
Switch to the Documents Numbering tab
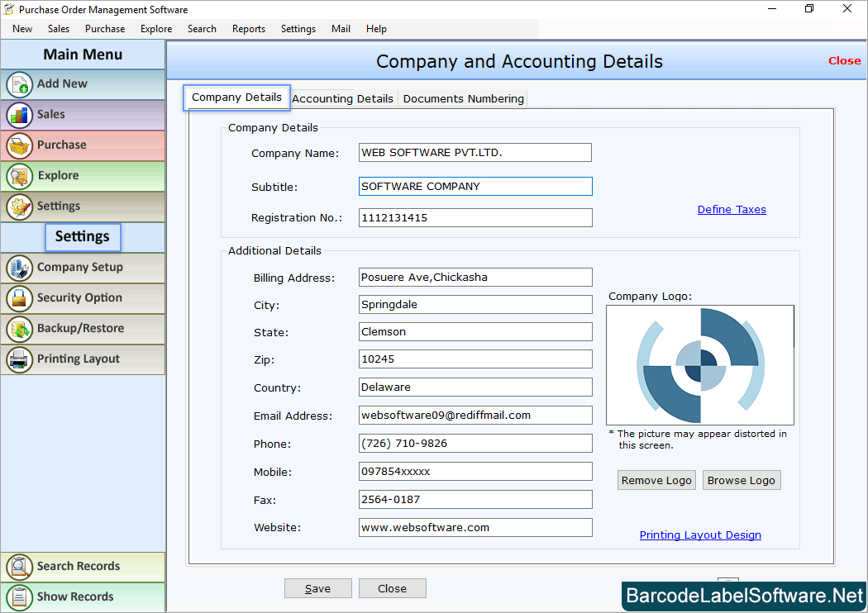coord(463,97)
